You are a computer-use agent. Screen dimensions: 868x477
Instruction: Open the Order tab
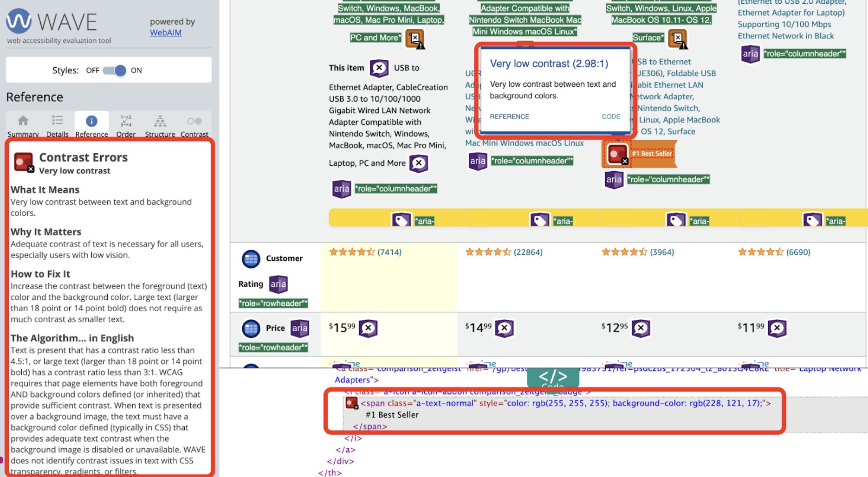click(126, 126)
